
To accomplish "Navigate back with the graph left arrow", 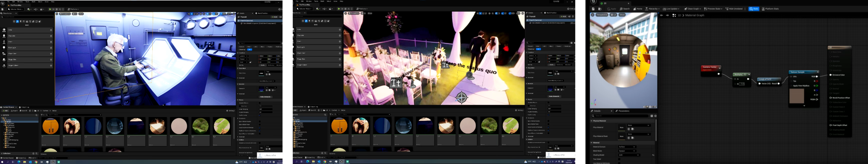I will [661, 15].
